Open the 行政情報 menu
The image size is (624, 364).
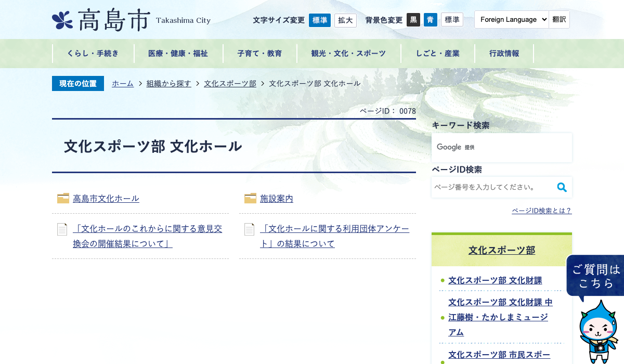click(504, 54)
